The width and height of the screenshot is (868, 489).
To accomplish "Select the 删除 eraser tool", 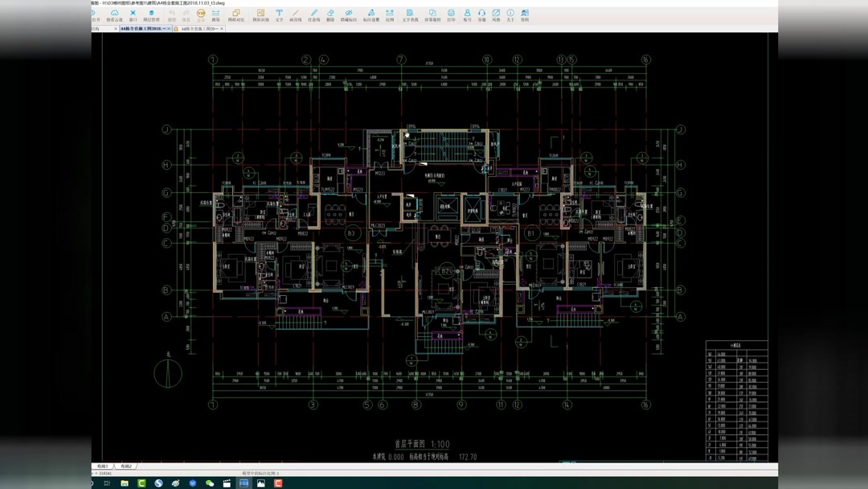I will tap(330, 15).
